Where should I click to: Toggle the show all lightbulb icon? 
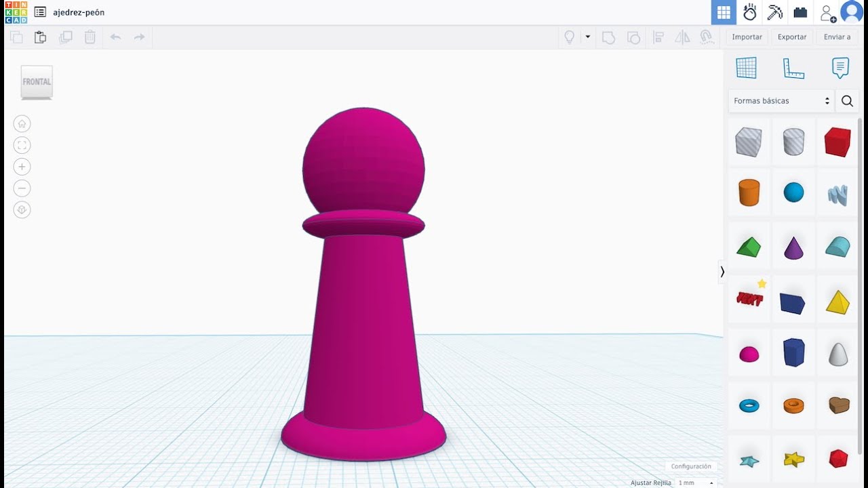(570, 37)
